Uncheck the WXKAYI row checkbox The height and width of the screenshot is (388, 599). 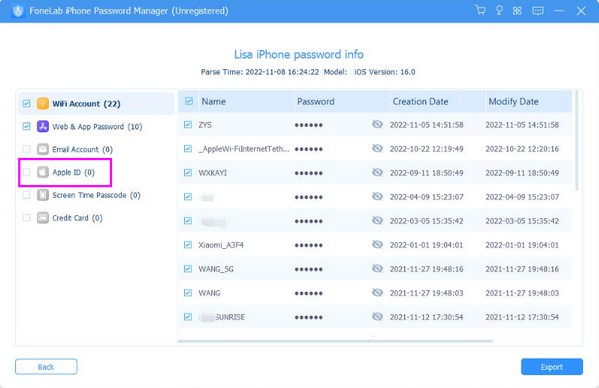pos(188,173)
